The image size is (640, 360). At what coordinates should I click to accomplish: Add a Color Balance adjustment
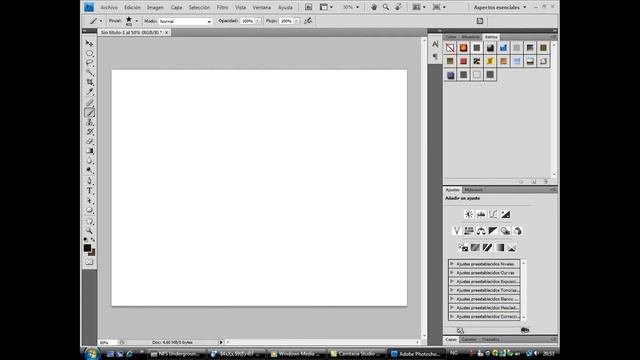[481, 231]
